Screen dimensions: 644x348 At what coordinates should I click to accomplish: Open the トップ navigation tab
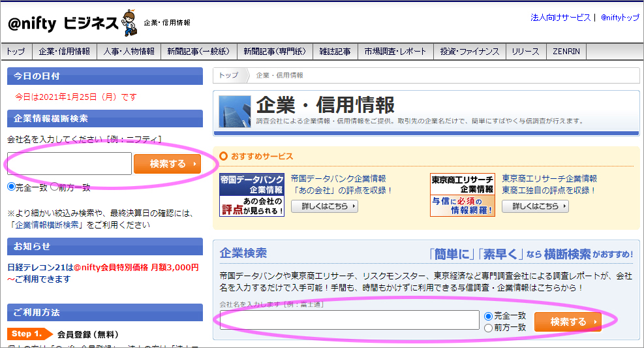tap(16, 52)
